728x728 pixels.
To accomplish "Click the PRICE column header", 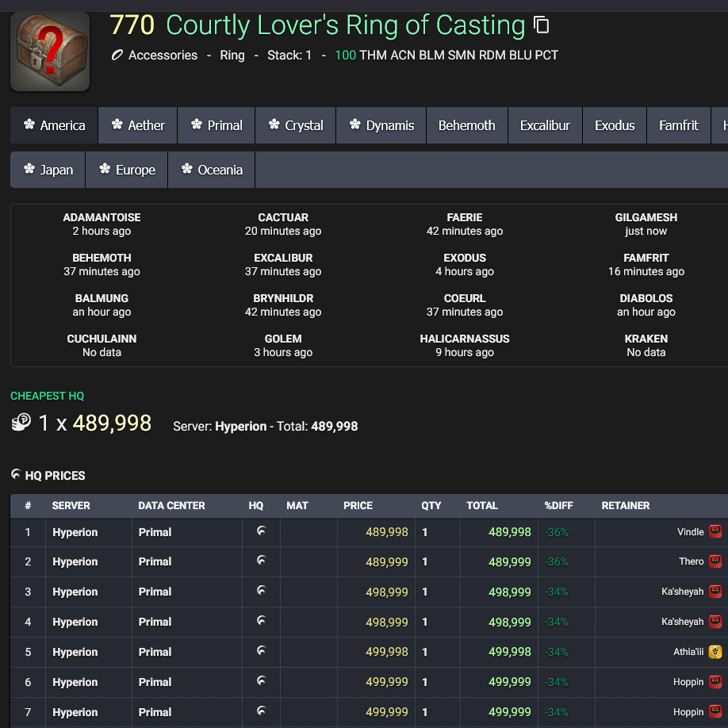I will (358, 506).
